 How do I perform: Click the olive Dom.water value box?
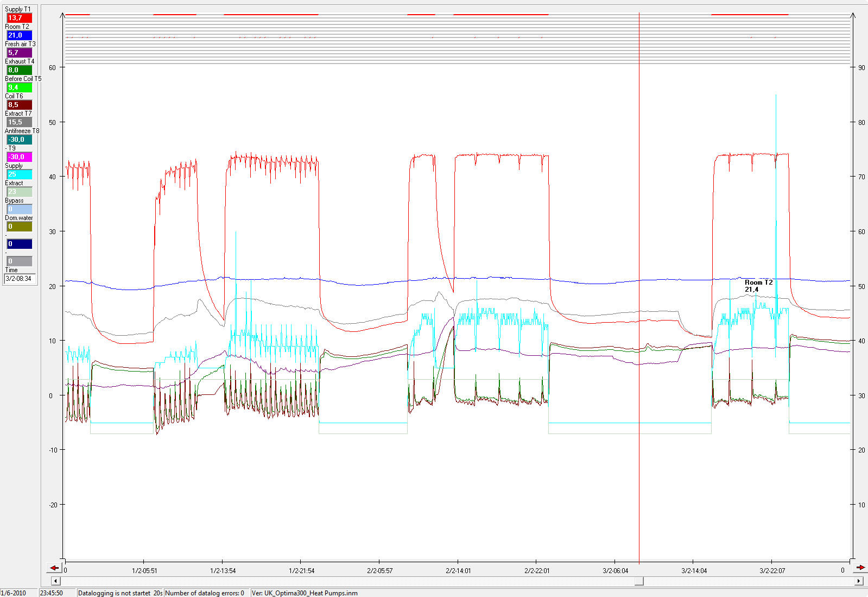19,227
